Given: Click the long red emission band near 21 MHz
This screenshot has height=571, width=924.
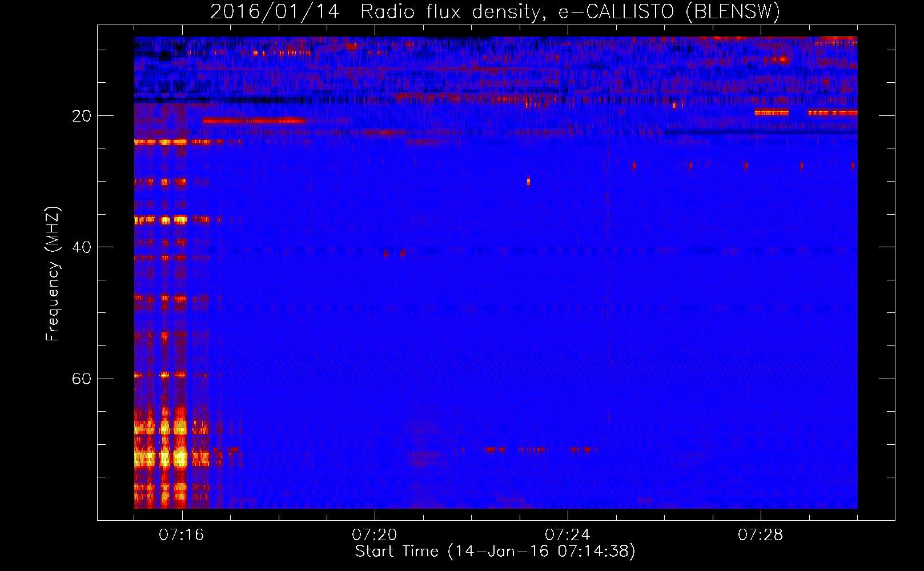Looking at the screenshot, I should click(254, 120).
